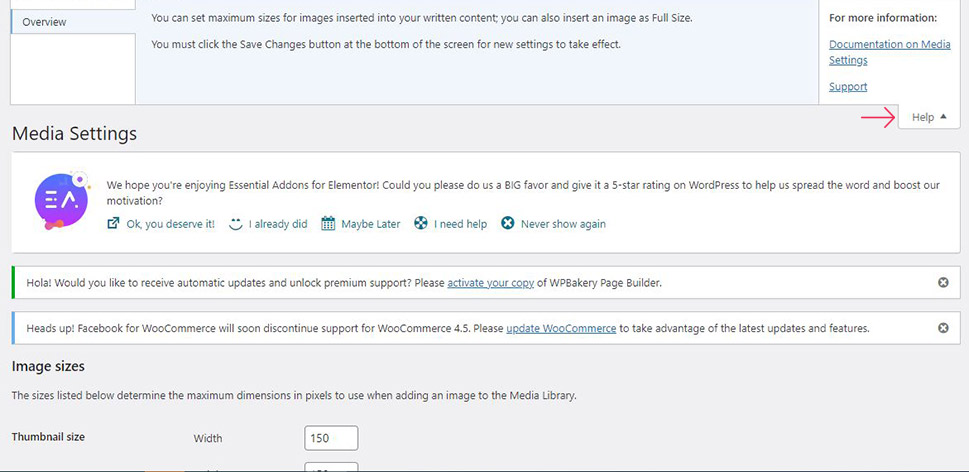Click the "Ok, you deserve it!" text link
969x472 pixels.
click(x=170, y=224)
